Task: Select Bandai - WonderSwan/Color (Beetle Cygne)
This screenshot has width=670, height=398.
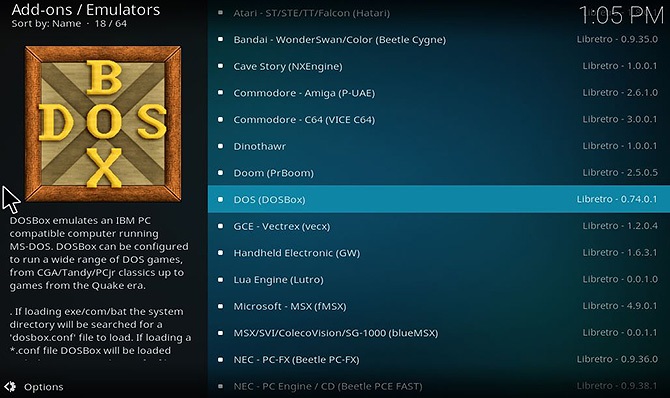Action: point(439,40)
